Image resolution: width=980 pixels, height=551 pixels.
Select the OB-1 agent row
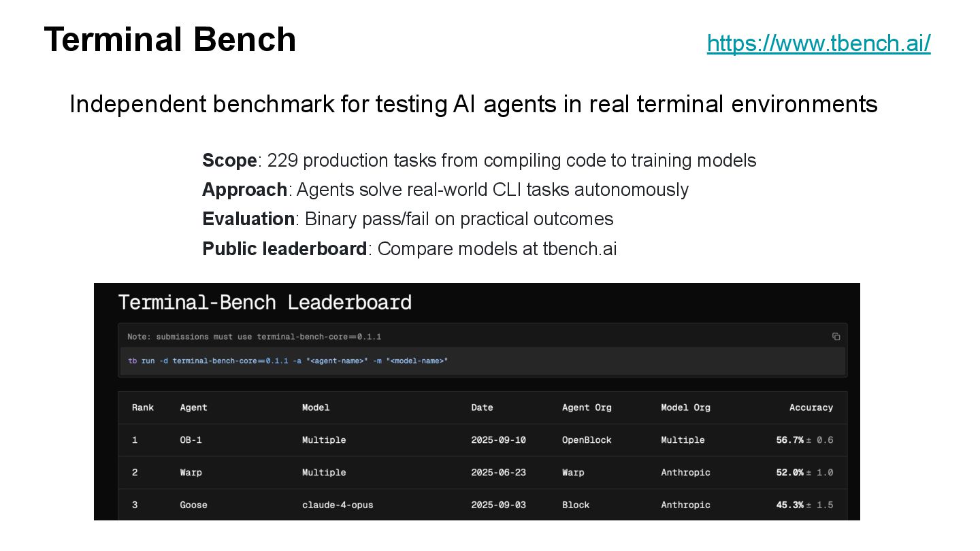[483, 440]
